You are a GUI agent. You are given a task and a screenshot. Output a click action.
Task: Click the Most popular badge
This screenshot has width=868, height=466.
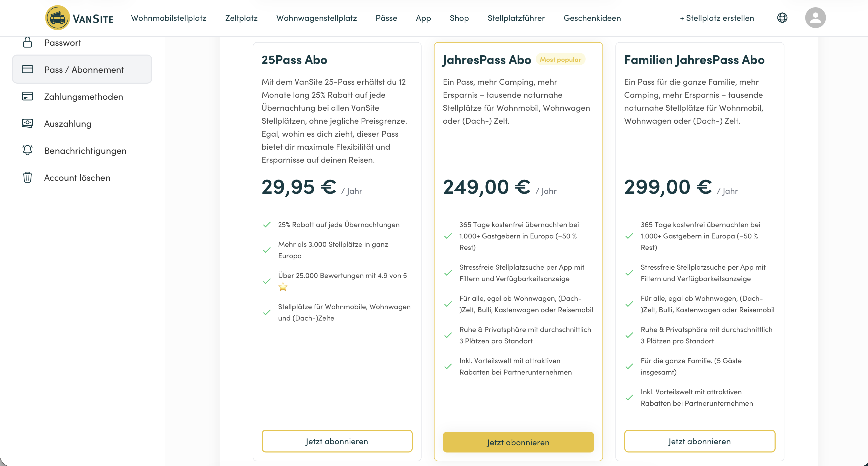pyautogui.click(x=560, y=60)
